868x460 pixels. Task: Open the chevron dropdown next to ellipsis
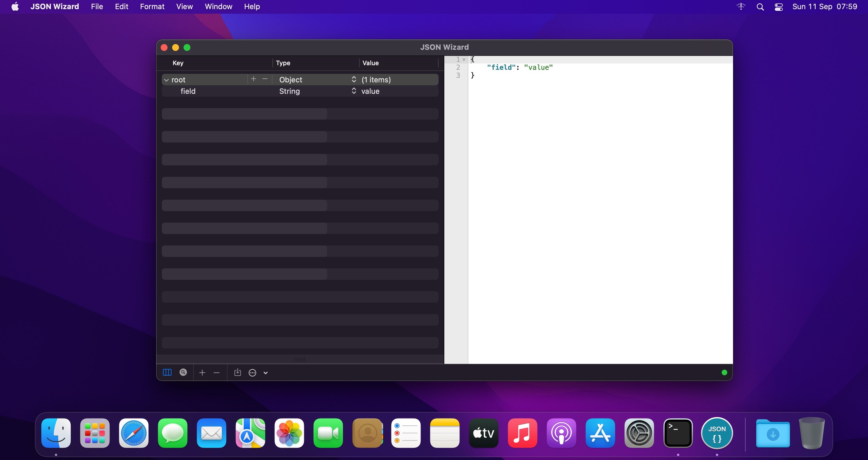(266, 373)
